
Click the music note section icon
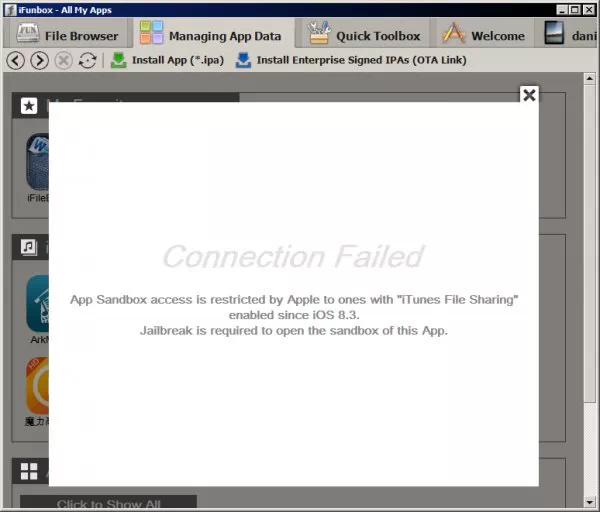(29, 247)
